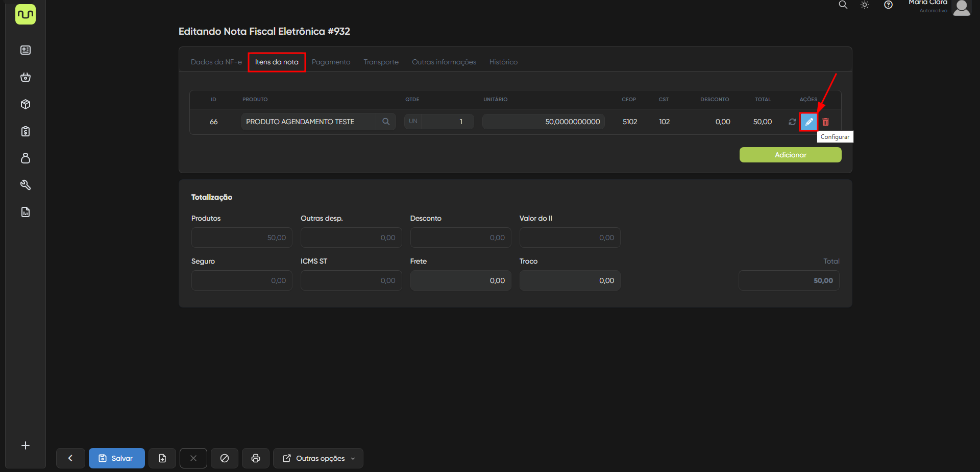The width and height of the screenshot is (980, 472).
Task: Click the Unitário price field of the item
Action: click(x=543, y=122)
